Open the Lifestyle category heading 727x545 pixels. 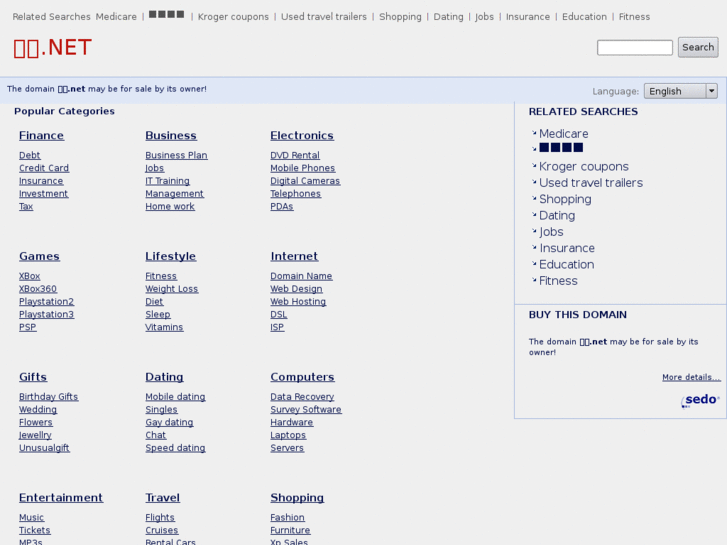click(171, 256)
